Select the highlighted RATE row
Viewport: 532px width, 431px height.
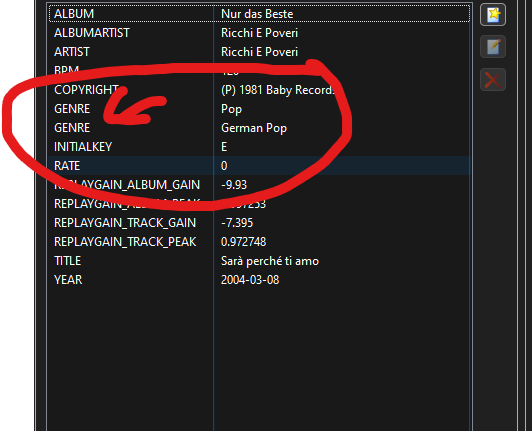(260, 166)
